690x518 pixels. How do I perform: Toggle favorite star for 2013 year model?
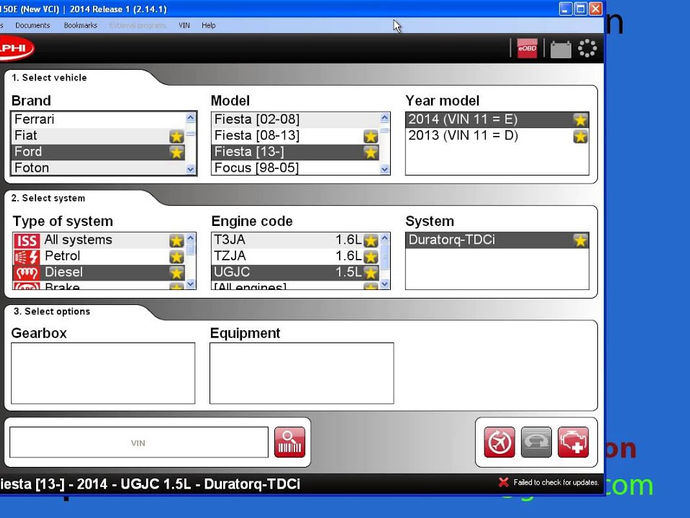coord(580,136)
